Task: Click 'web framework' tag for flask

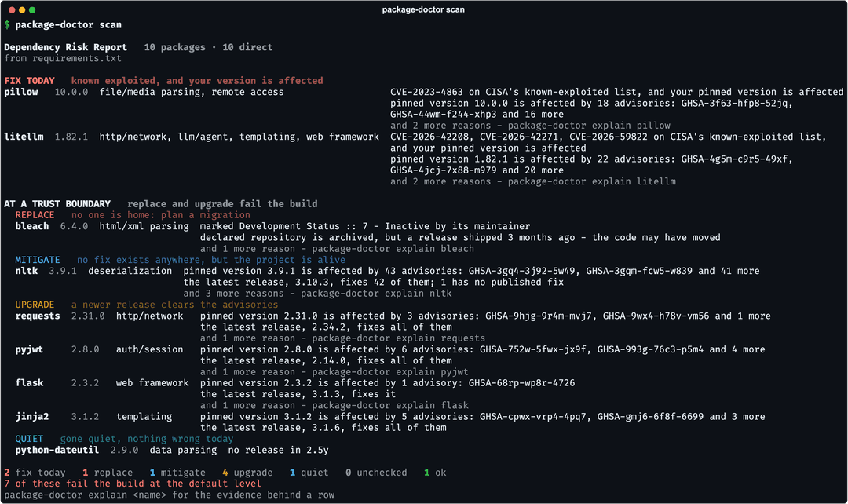Action: 152,383
